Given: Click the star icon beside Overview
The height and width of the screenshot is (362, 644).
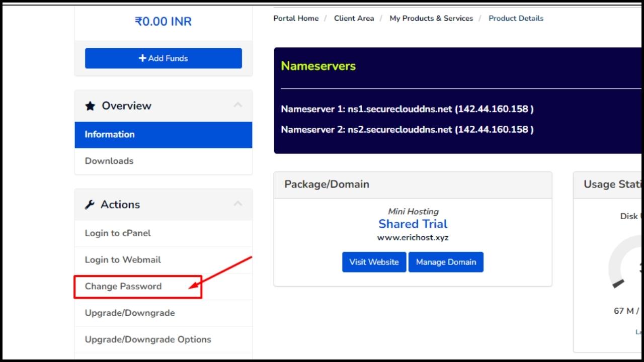Looking at the screenshot, I should click(90, 105).
